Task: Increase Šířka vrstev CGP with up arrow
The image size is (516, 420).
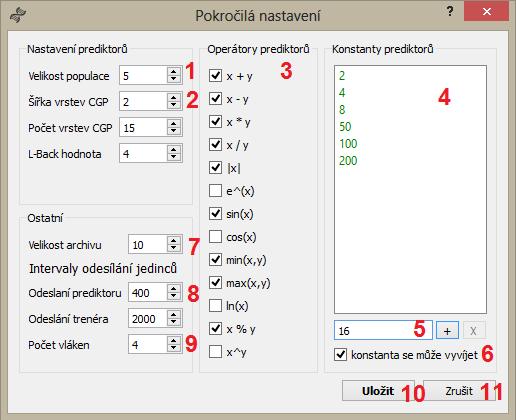Action: point(174,97)
